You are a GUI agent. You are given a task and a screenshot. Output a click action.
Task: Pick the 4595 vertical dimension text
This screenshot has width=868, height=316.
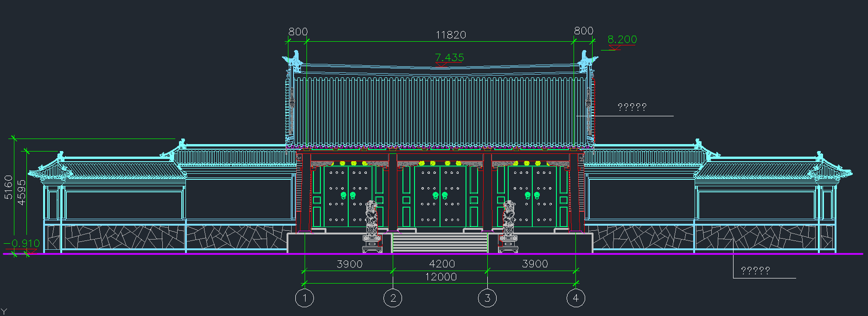click(21, 192)
